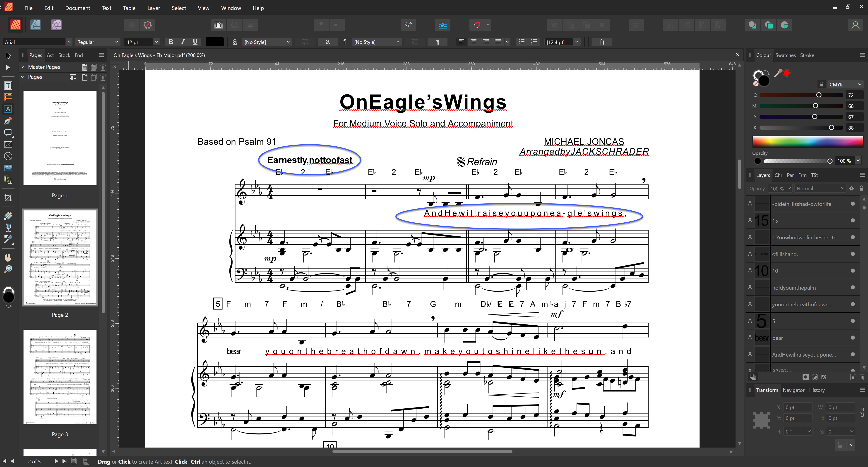868x467 pixels.
Task: Open the Document menu
Action: tap(77, 8)
